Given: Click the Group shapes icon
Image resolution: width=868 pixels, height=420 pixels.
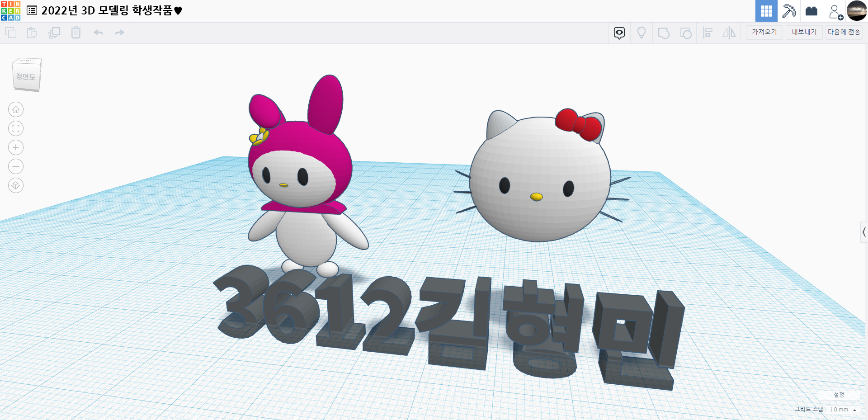Looking at the screenshot, I should click(664, 33).
